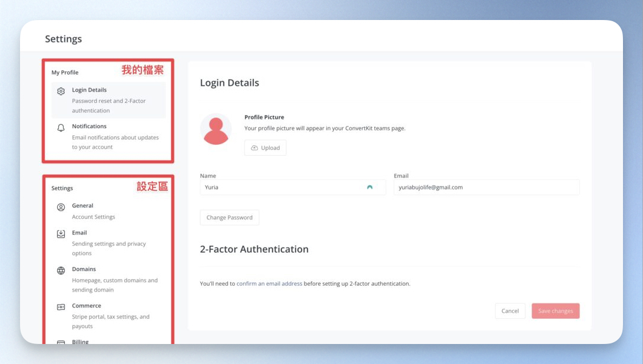Click the 'Login Details' page heading
This screenshot has height=364, width=643.
coord(230,83)
